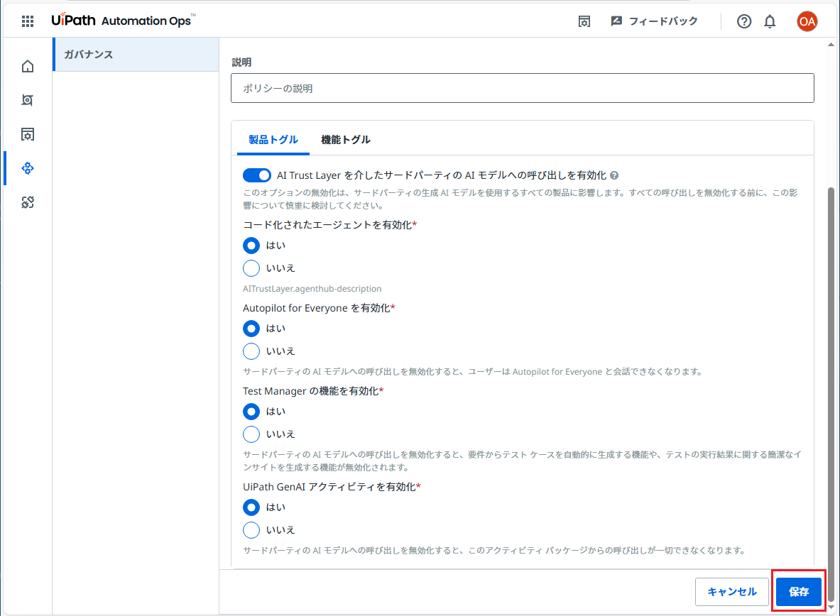Select ガバナンス in the side panel
Viewport: 840px width, 616px height.
pyautogui.click(x=136, y=54)
